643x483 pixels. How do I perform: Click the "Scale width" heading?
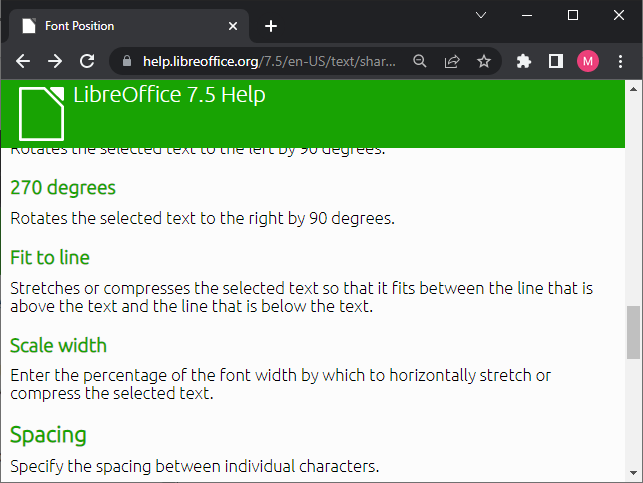pyautogui.click(x=58, y=346)
